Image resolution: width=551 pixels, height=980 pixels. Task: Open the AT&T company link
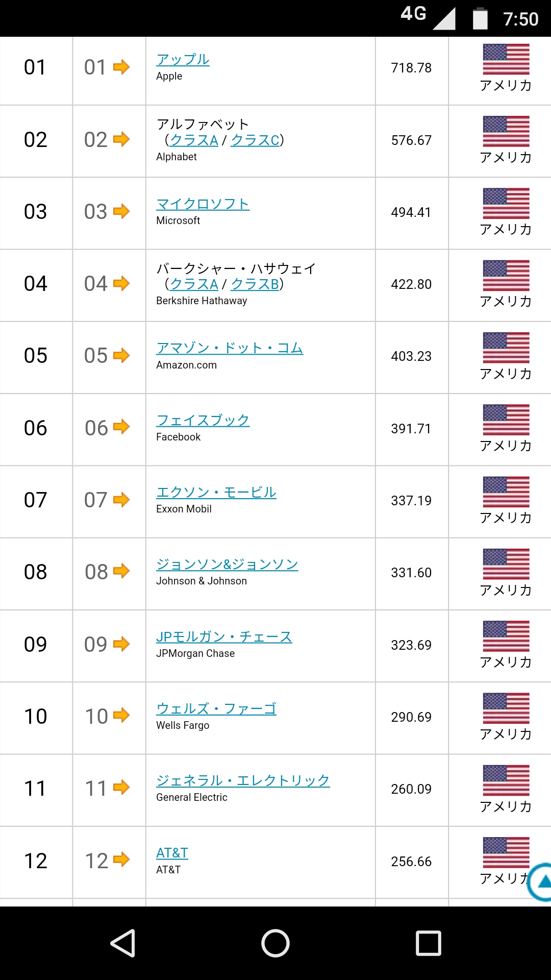[172, 853]
